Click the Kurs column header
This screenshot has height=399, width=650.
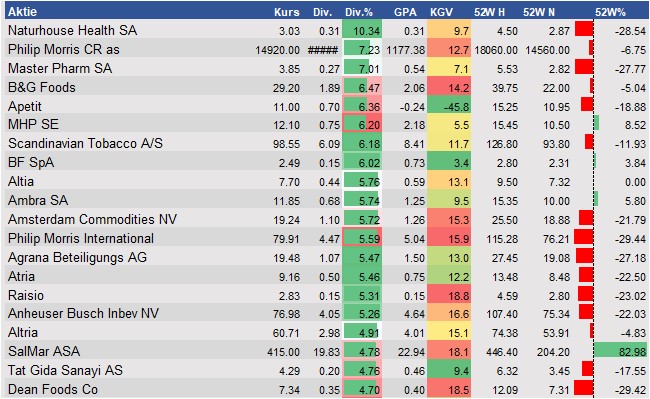tap(287, 12)
